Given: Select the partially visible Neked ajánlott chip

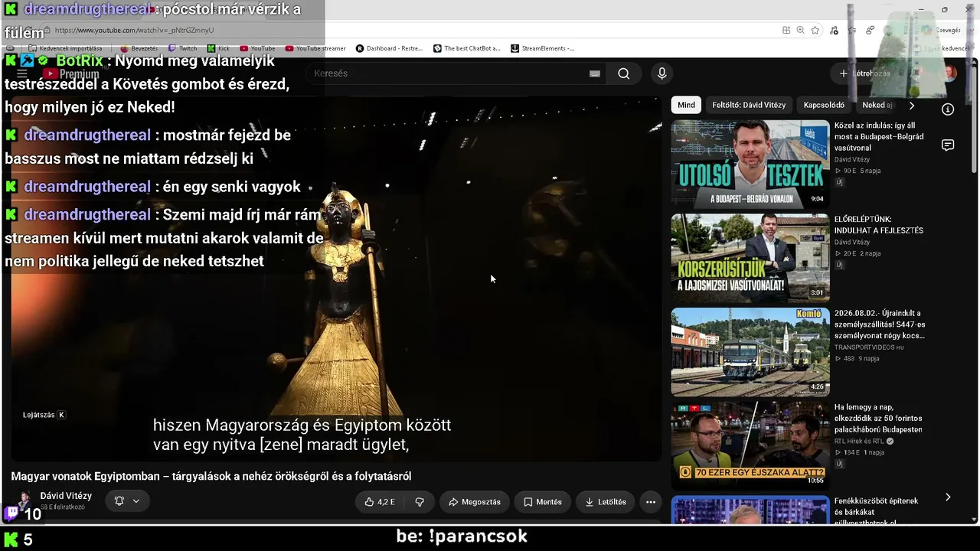Looking at the screenshot, I should [x=877, y=105].
